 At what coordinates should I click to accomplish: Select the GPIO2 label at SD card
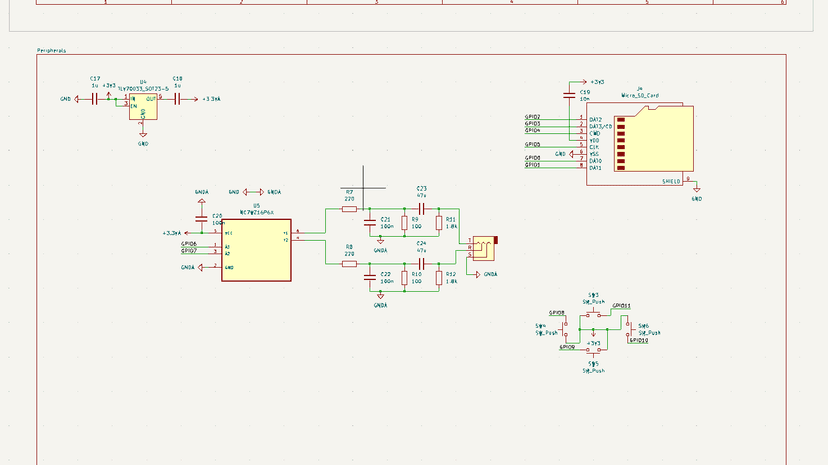(x=533, y=117)
